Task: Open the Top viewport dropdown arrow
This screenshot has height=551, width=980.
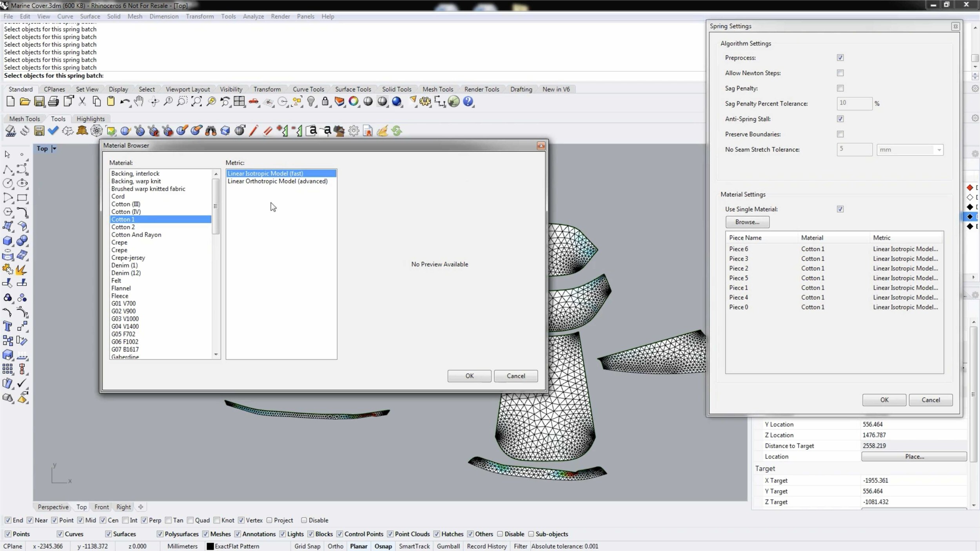Action: [x=54, y=149]
